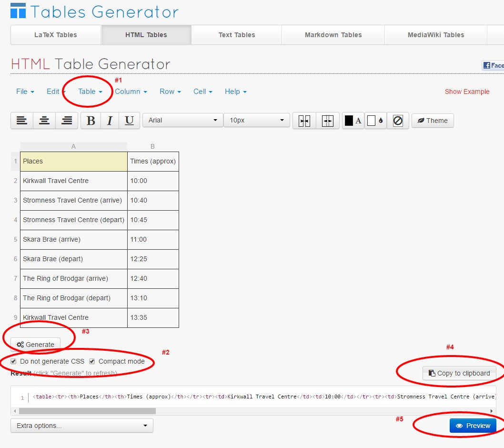Switch to the Markdown Tables tab
Screen dimensions: 504x448
[333, 35]
